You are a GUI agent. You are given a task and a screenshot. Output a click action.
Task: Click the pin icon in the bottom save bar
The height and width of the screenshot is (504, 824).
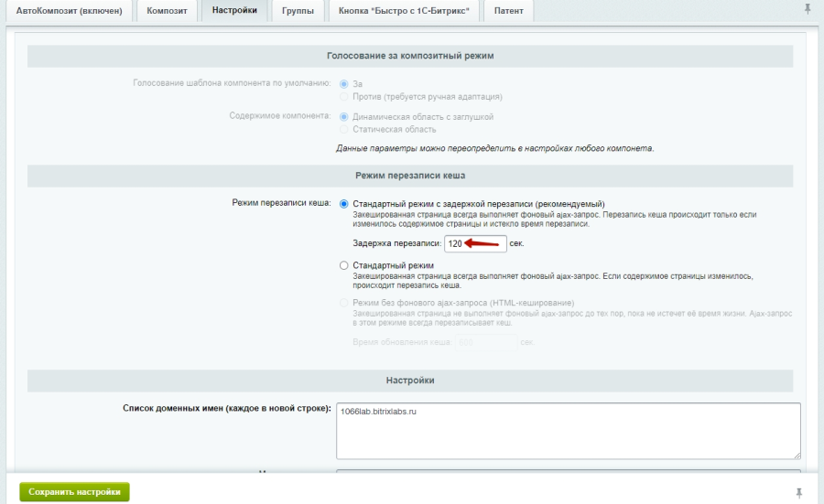click(x=798, y=492)
